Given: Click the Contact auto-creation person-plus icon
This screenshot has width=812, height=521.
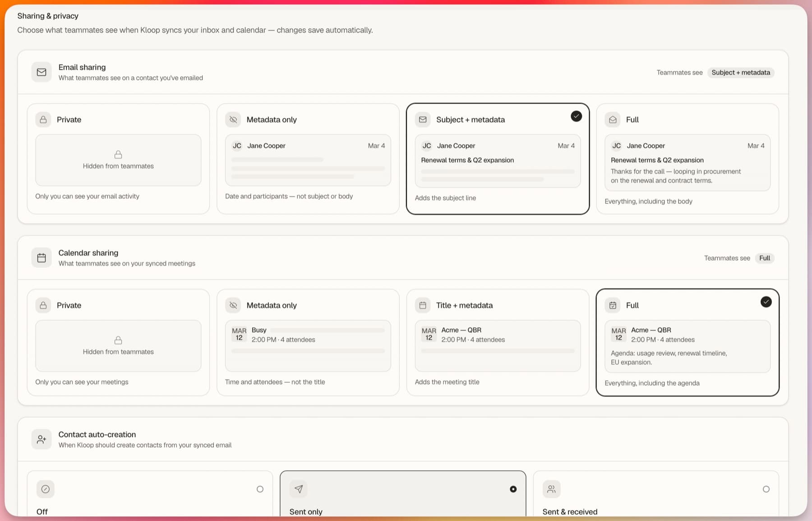Looking at the screenshot, I should tap(42, 439).
